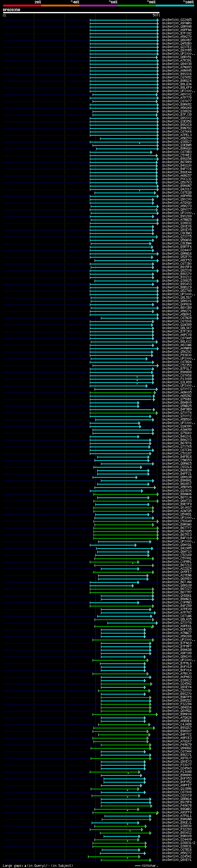197x868 pixels.
Task: Click the white query sequence bar
Action: 81,12
